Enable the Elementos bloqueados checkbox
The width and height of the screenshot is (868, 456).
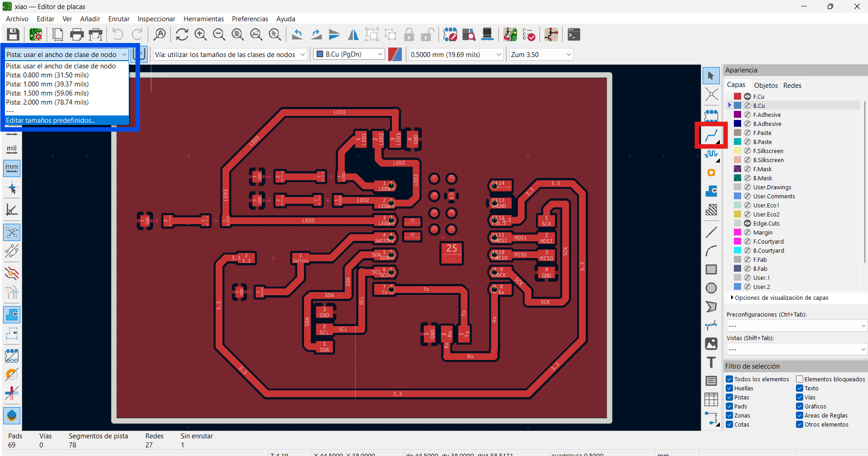coord(800,379)
